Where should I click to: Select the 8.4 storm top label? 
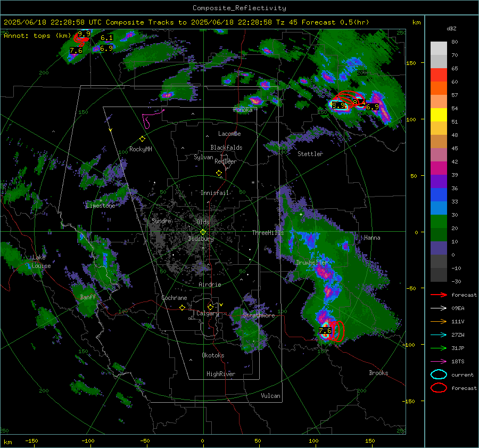coord(359,102)
